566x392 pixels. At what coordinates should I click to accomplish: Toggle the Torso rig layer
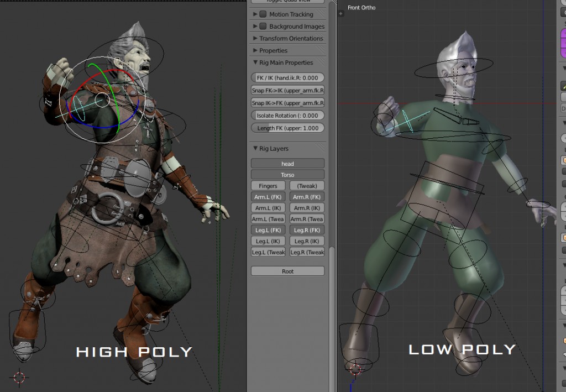[x=287, y=174]
